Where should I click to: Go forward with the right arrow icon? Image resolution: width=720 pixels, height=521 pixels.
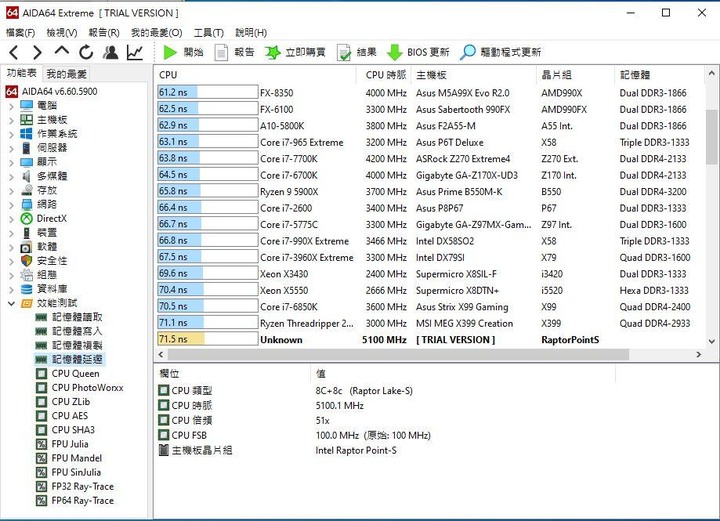coord(38,52)
